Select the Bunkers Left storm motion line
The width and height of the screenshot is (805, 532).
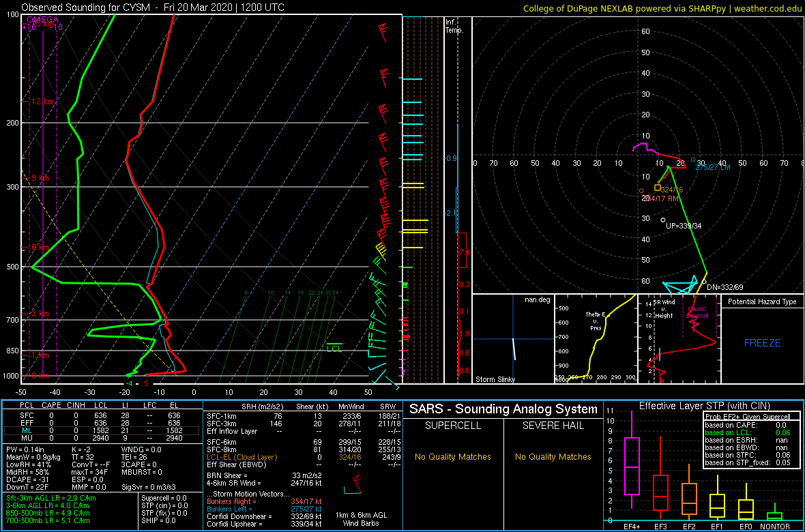264,509
